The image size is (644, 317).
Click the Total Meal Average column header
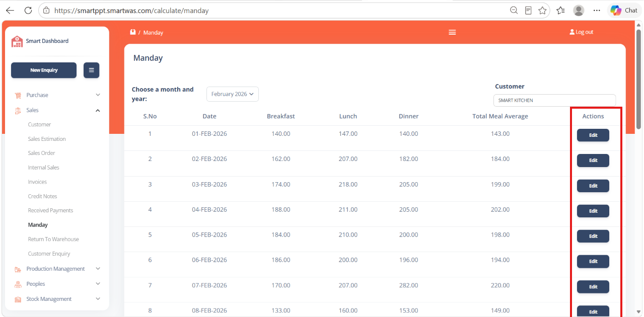point(500,116)
